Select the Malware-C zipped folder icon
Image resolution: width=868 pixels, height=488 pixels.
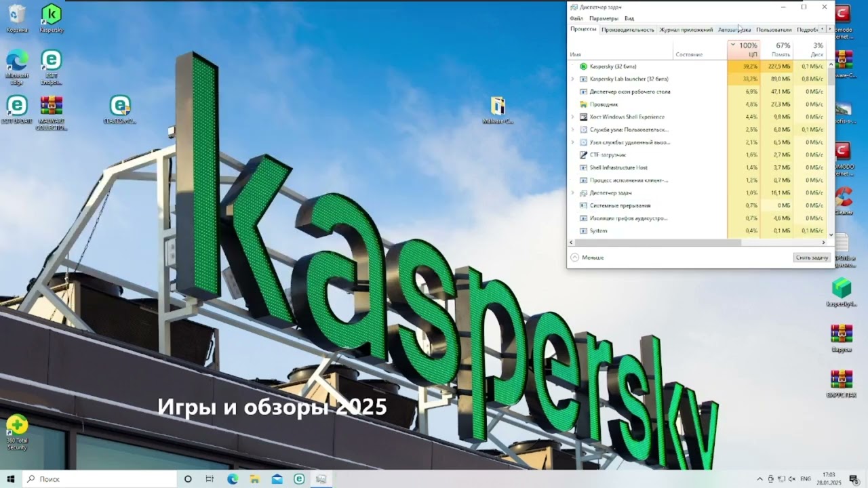coord(498,110)
